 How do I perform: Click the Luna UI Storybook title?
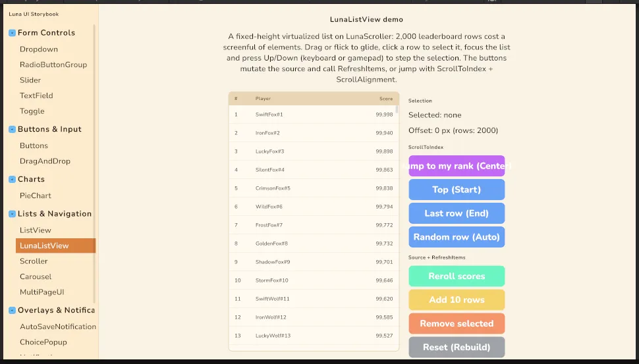pos(34,14)
